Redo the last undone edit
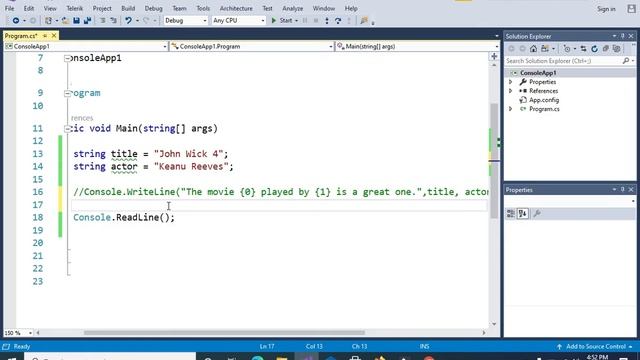This screenshot has width=640, height=360. tap(146, 20)
